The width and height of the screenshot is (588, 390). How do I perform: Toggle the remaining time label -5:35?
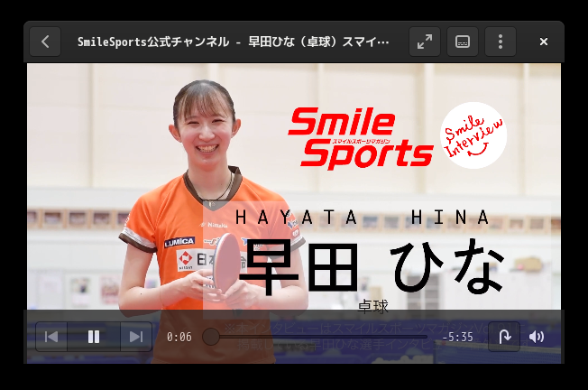pos(457,337)
